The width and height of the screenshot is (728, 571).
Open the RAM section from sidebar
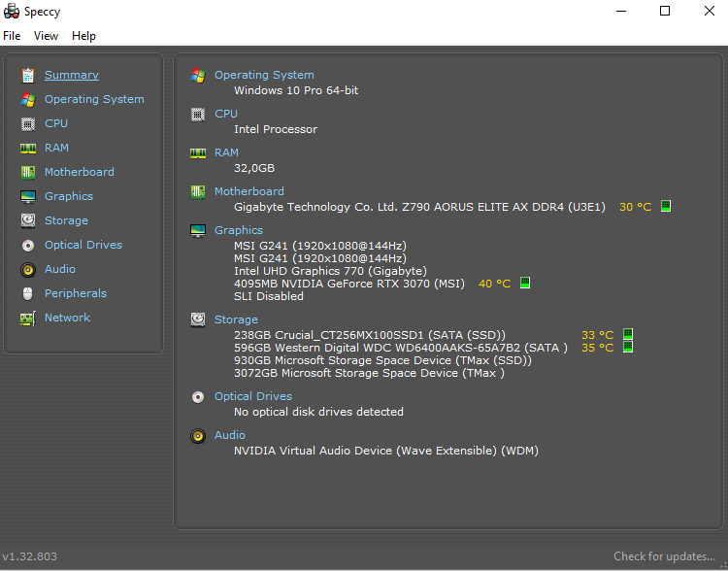(x=56, y=148)
